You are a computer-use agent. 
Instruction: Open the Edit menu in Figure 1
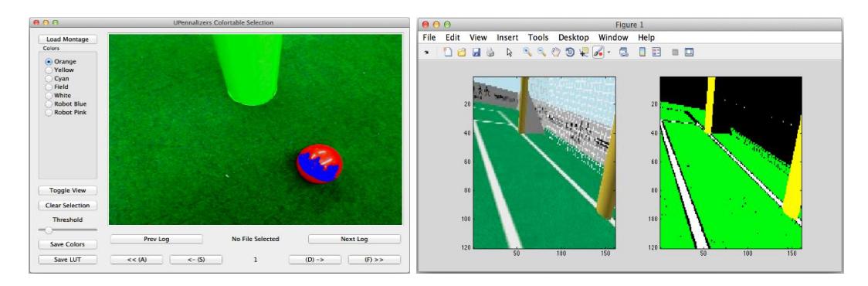coord(453,38)
